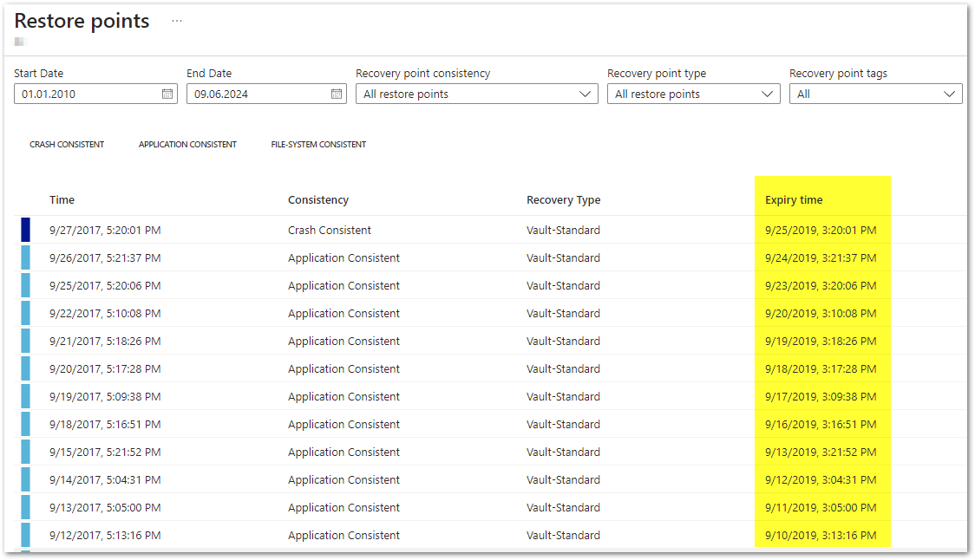Toggle the FILE-SYSTEM CONSISTENT filter
Screen dimensions: 975x560
coord(318,144)
